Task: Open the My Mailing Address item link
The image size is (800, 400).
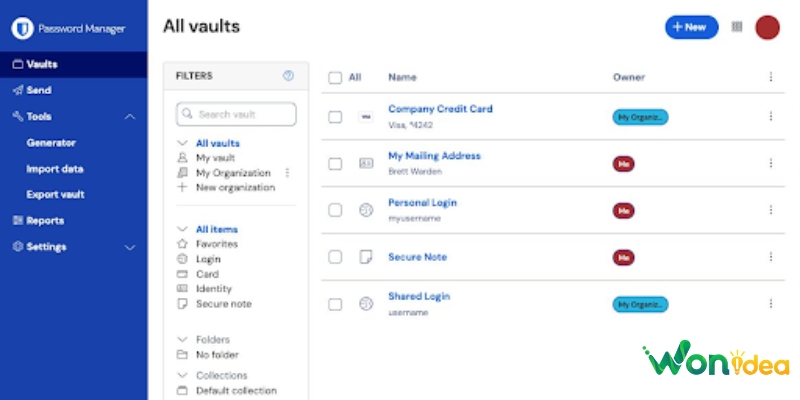Action: [x=434, y=156]
